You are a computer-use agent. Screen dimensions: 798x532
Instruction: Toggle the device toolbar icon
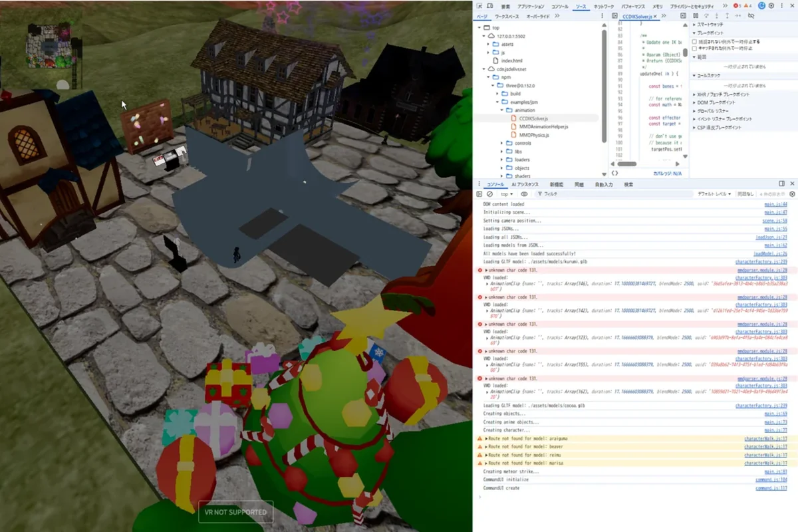pos(490,6)
